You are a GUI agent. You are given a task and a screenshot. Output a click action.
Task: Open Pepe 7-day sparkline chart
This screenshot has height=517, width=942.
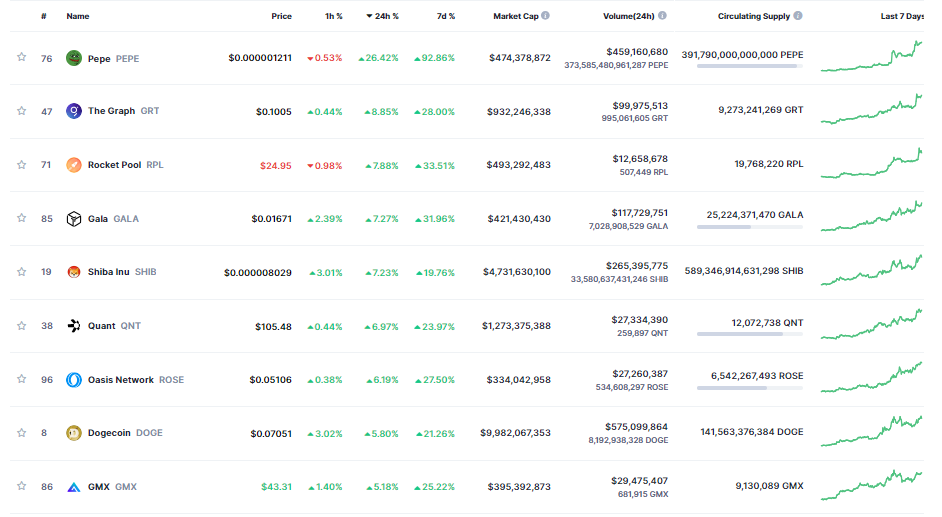(x=871, y=56)
